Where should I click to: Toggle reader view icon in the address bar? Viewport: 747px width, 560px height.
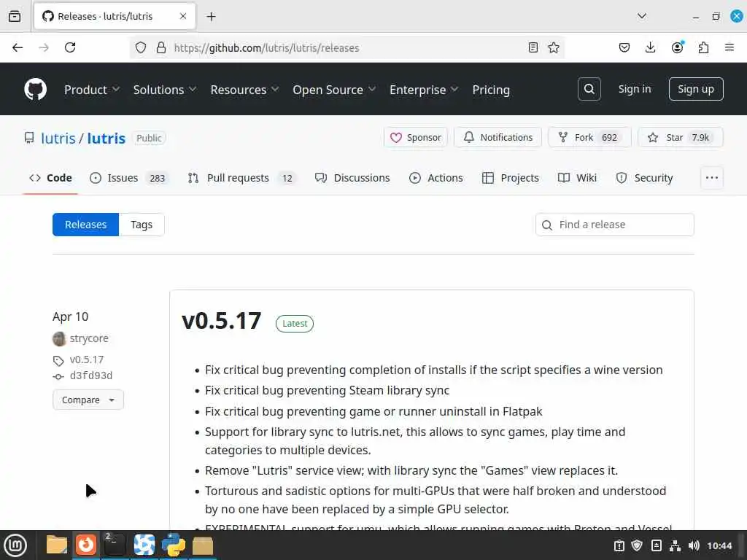[533, 47]
